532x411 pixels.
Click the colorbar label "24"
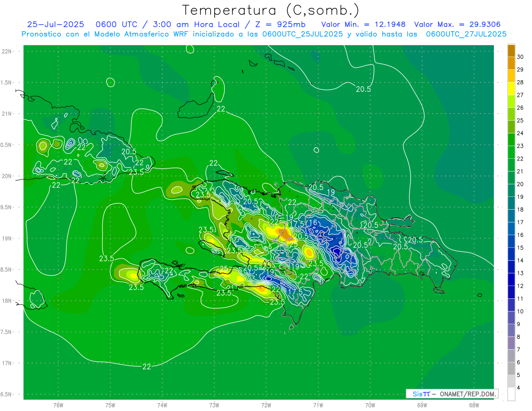[521, 133]
